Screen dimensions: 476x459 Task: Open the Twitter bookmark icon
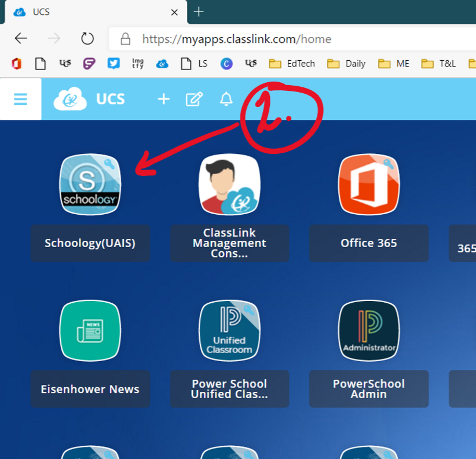tap(113, 64)
